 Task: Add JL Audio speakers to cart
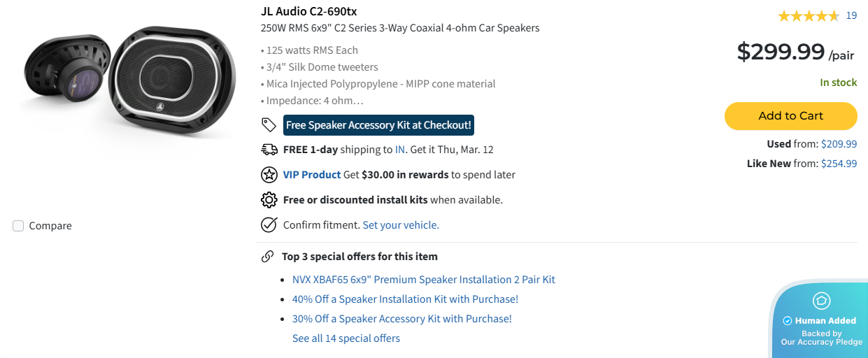[790, 116]
